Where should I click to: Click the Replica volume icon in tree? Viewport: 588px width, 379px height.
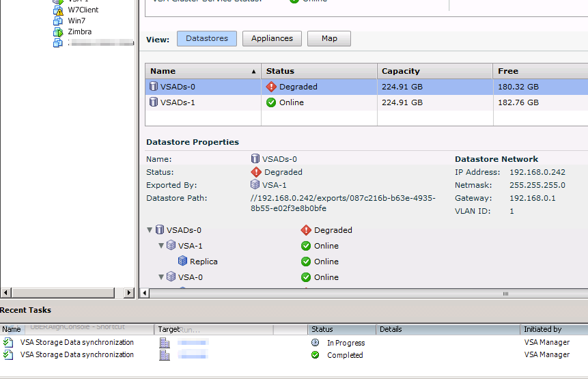(x=182, y=261)
